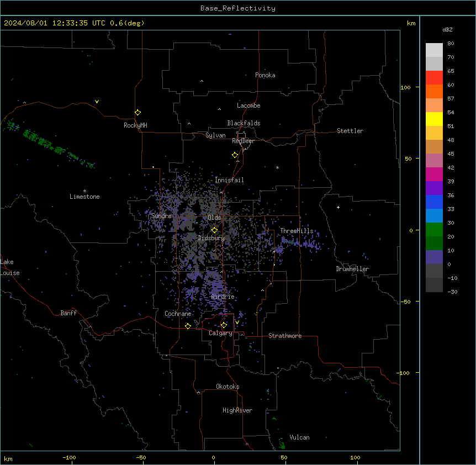Viewport: 476px width, 465px height.
Task: Click the yellow radar marker near RockyMH
Action: coord(137,113)
